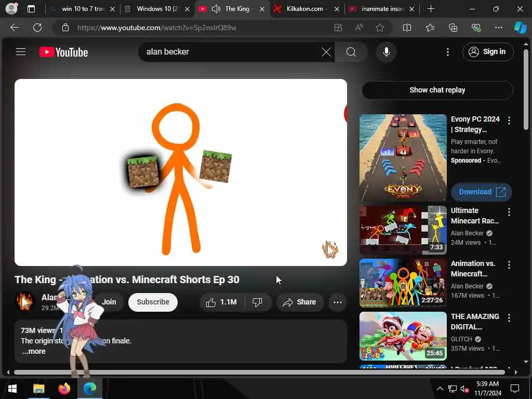Share The King video
This screenshot has height=399, width=532.
click(x=300, y=302)
